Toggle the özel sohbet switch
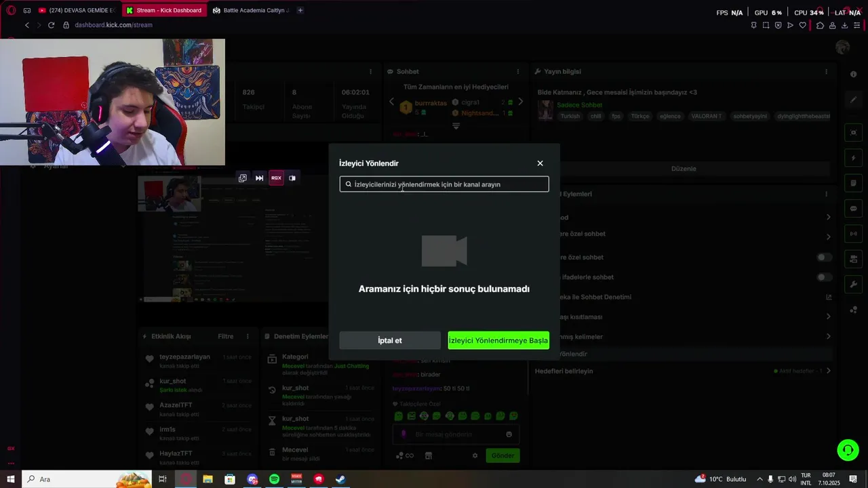The height and width of the screenshot is (488, 868). tap(824, 258)
